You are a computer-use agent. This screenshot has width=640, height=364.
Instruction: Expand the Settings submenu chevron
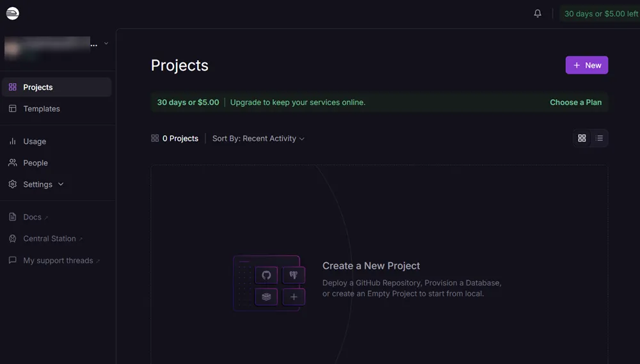(x=61, y=184)
